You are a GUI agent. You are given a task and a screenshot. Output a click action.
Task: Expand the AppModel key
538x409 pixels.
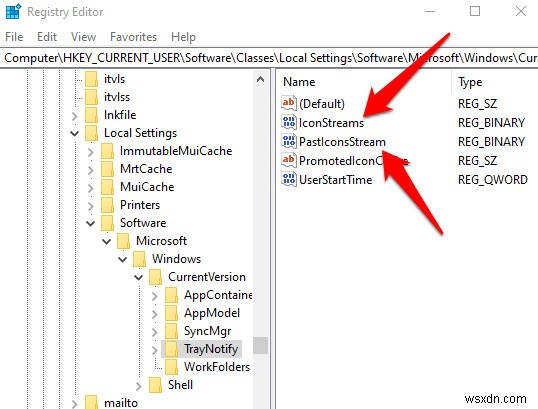(155, 314)
